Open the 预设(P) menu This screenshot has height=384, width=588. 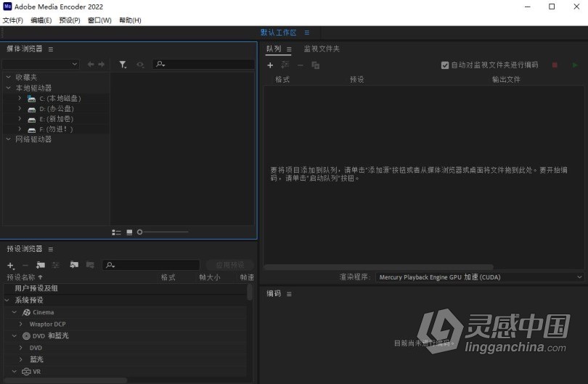(70, 20)
